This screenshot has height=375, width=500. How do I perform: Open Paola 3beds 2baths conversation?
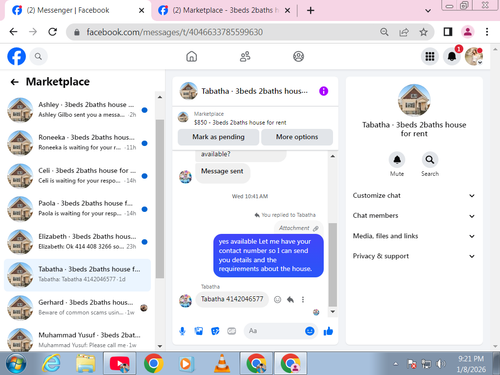tap(77, 209)
